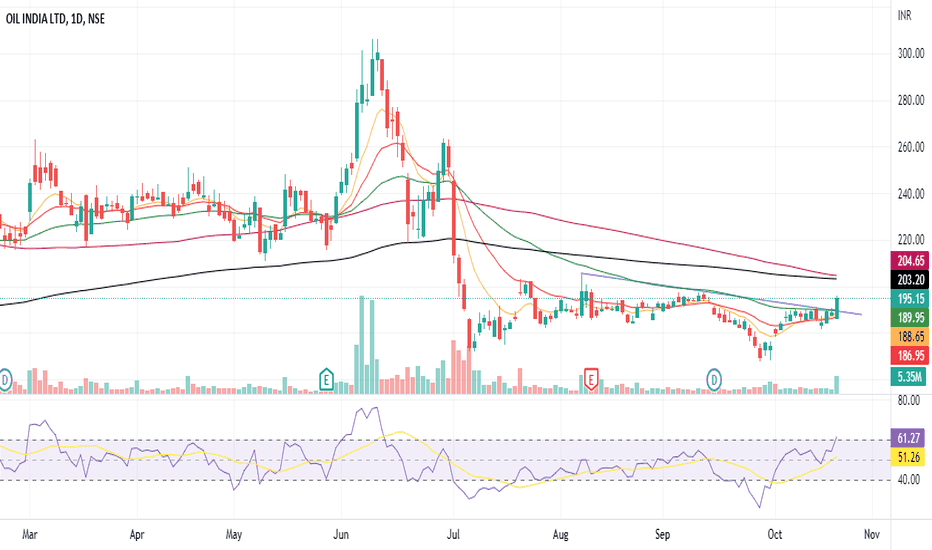Image resolution: width=932 pixels, height=550 pixels.
Task: Click the 260.00 price axis label
Action: 911,147
